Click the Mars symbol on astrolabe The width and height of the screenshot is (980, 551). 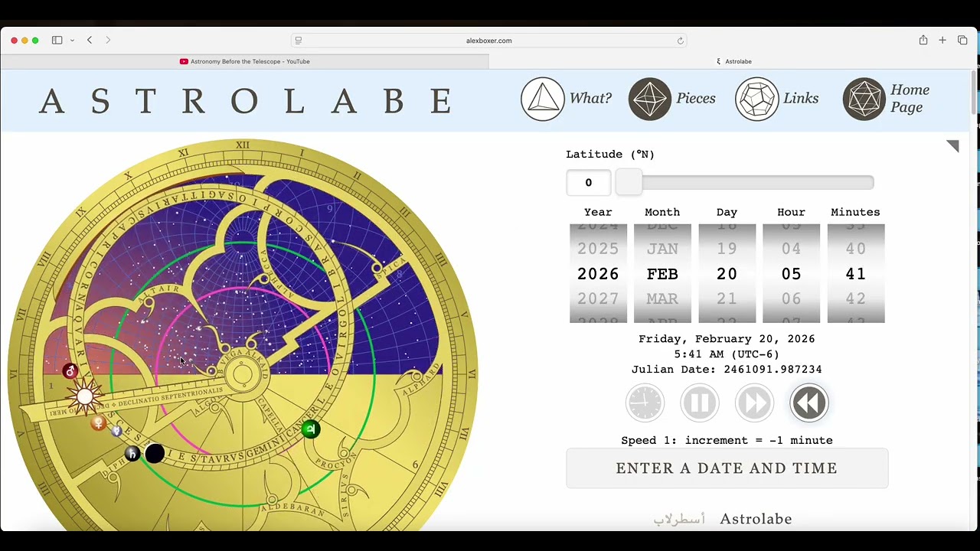coord(70,371)
